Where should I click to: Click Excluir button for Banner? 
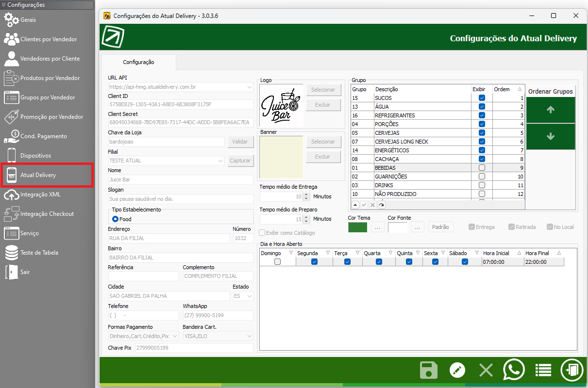point(323,157)
